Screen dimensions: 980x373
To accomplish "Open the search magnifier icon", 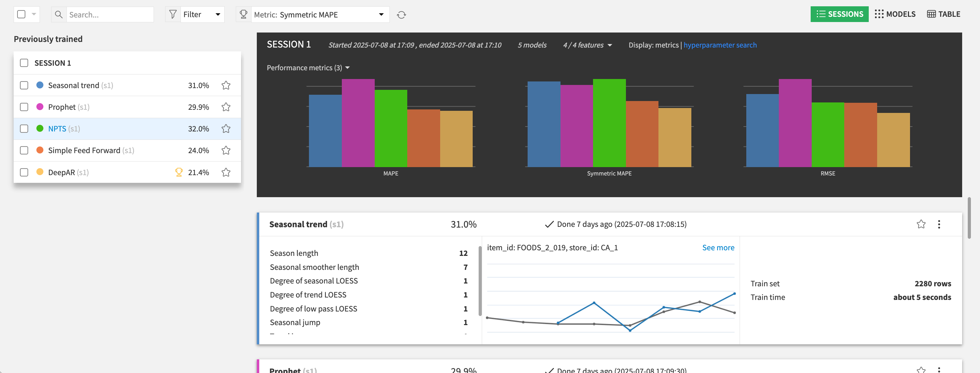I will [58, 14].
